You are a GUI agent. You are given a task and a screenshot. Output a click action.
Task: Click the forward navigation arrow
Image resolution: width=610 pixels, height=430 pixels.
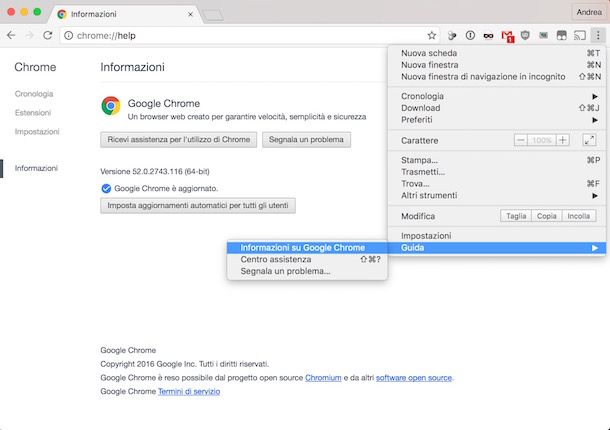tap(30, 35)
